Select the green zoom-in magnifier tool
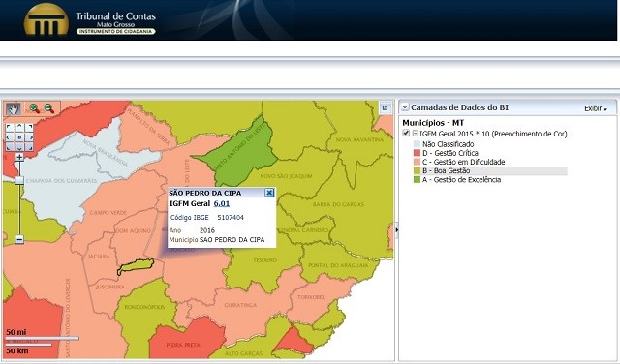This screenshot has width=620, height=364. (35, 108)
